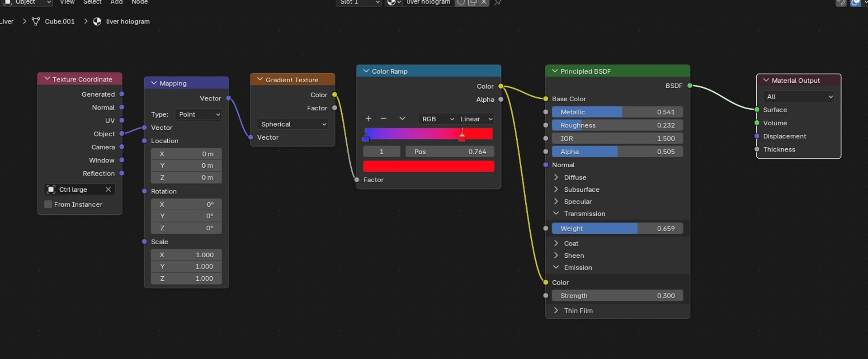Screen dimensions: 868x359
Task: Open the RGB color mode dropdown
Action: (x=437, y=119)
